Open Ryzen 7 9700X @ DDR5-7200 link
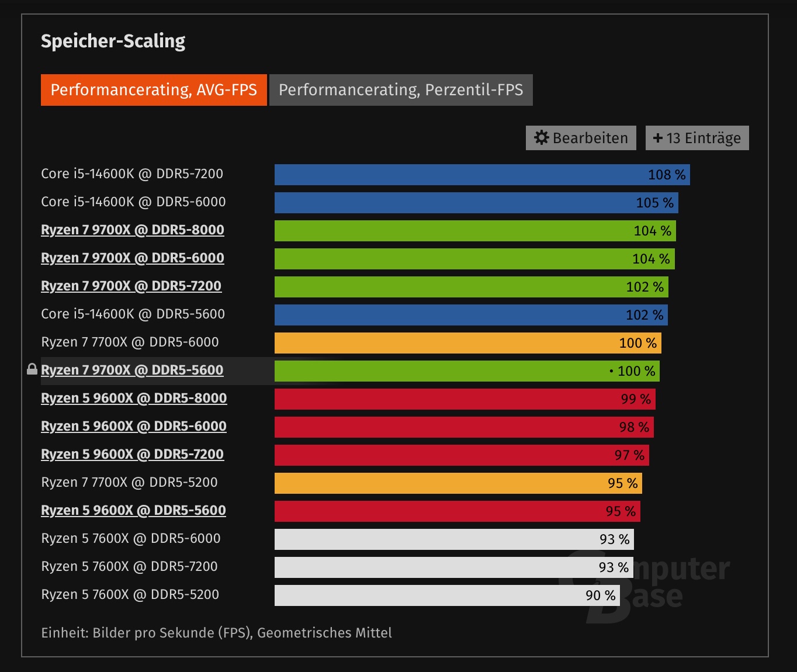Viewport: 797px width, 672px height. (x=131, y=286)
